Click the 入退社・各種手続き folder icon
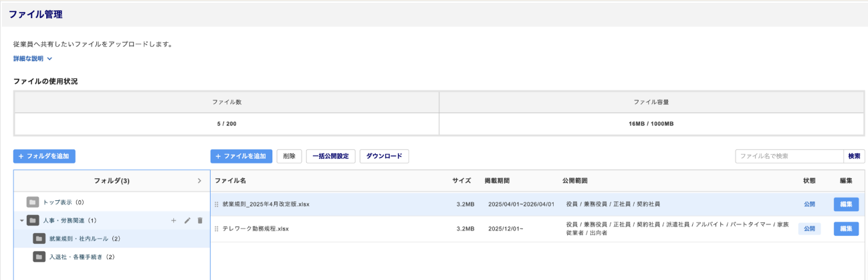This screenshot has width=868, height=280. 39,257
